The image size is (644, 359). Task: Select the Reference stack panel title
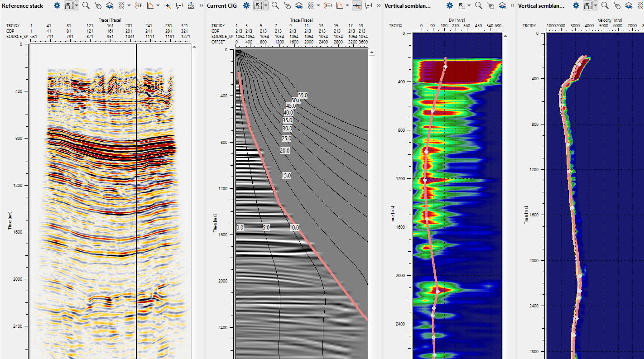coord(23,6)
